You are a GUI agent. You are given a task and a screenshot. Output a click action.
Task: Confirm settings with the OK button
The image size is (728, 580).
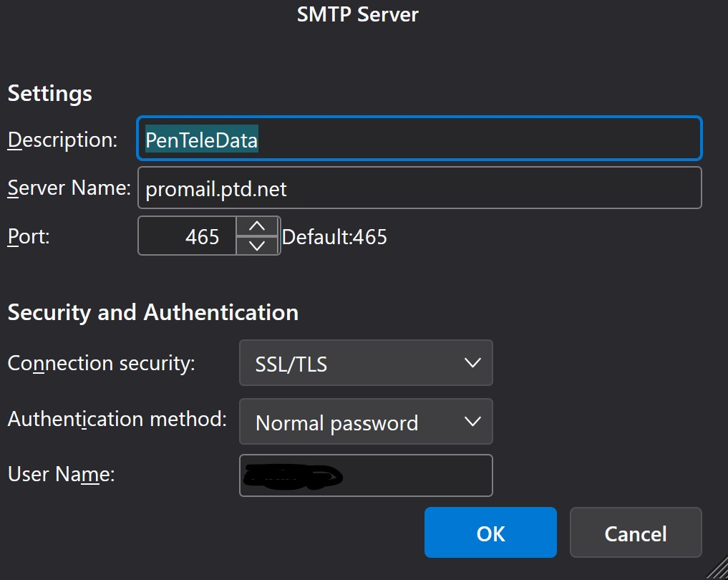pyautogui.click(x=490, y=533)
